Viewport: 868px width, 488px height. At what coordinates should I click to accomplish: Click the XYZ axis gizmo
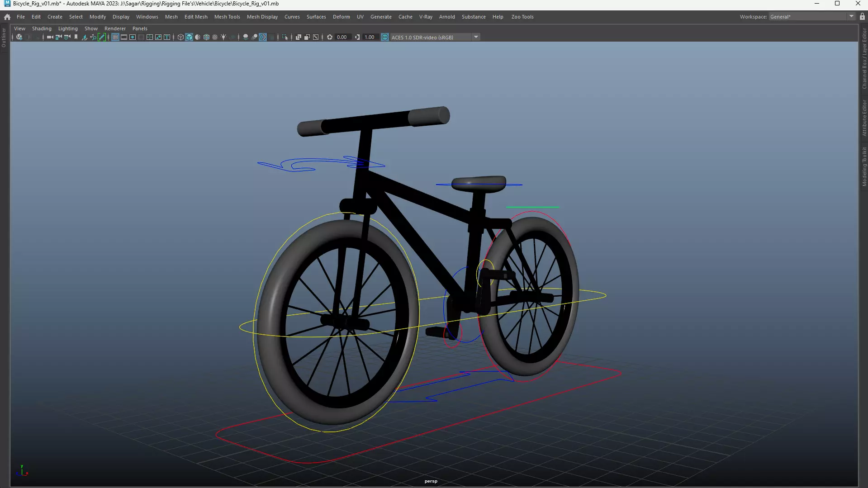22,470
